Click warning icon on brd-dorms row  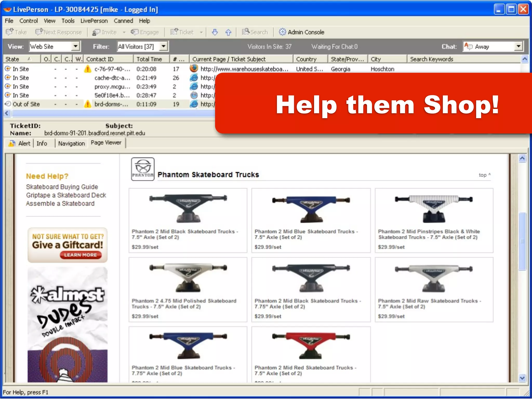point(88,104)
